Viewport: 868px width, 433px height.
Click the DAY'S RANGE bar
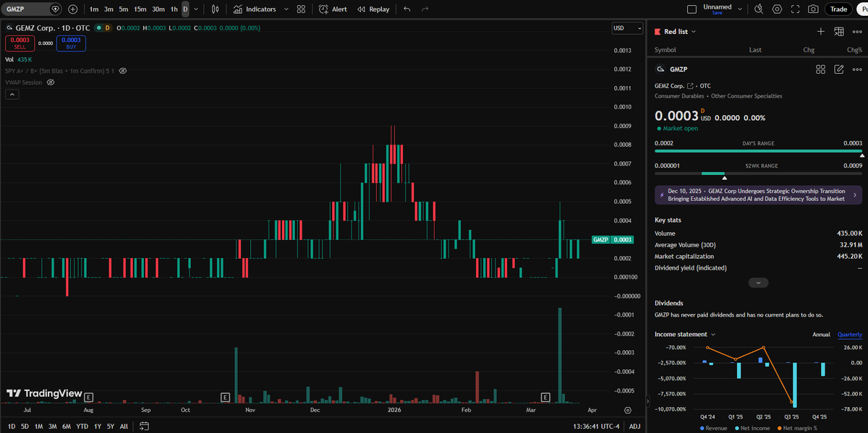759,152
